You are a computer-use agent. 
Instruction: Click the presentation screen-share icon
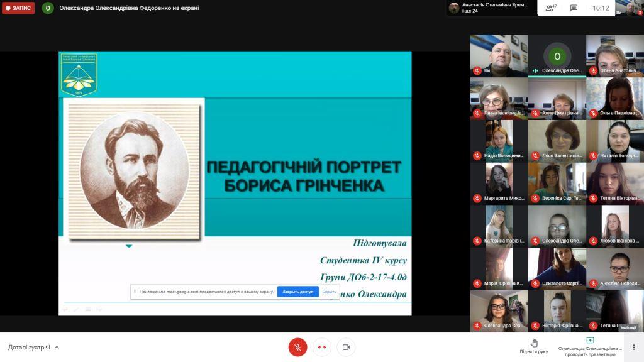click(x=589, y=341)
